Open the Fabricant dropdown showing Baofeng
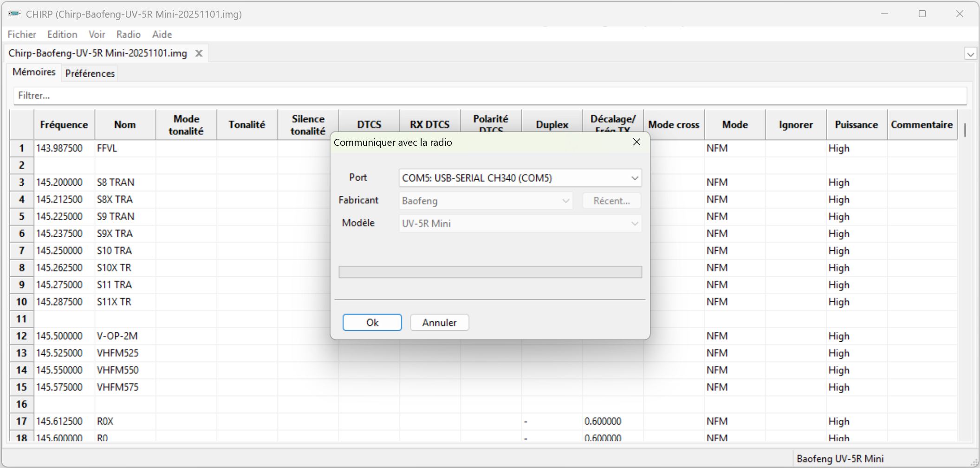 pyautogui.click(x=485, y=201)
